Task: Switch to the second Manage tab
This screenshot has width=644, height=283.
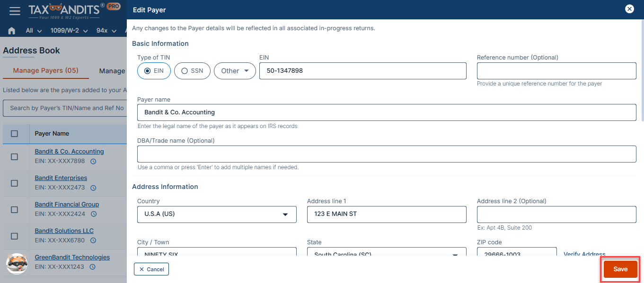Action: click(x=112, y=71)
